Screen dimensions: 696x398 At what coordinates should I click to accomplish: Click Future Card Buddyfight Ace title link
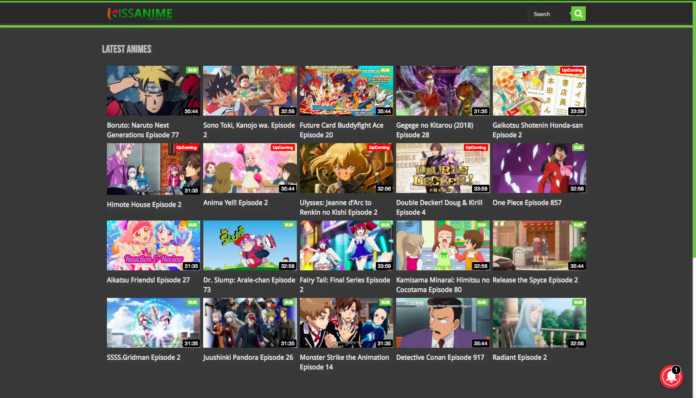point(341,130)
